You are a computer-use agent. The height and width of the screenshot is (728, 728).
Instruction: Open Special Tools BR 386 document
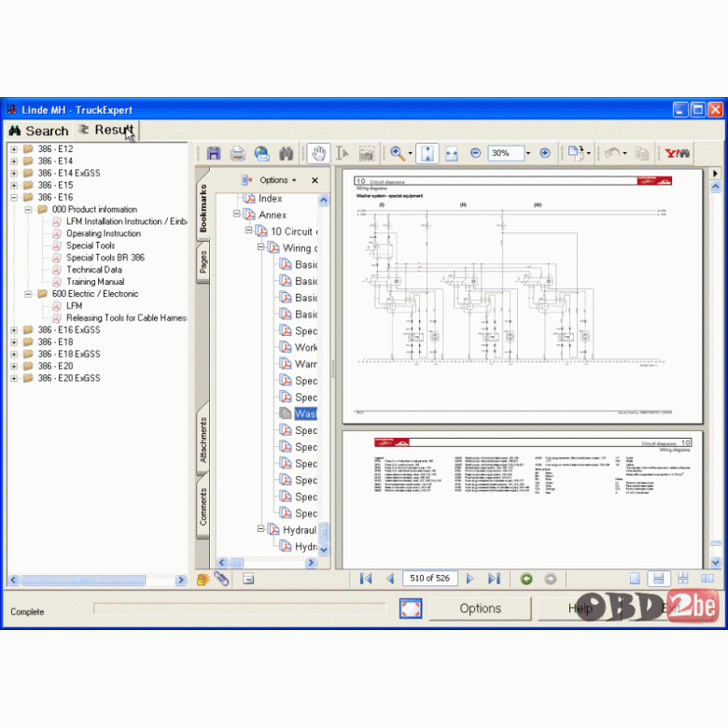(x=105, y=258)
